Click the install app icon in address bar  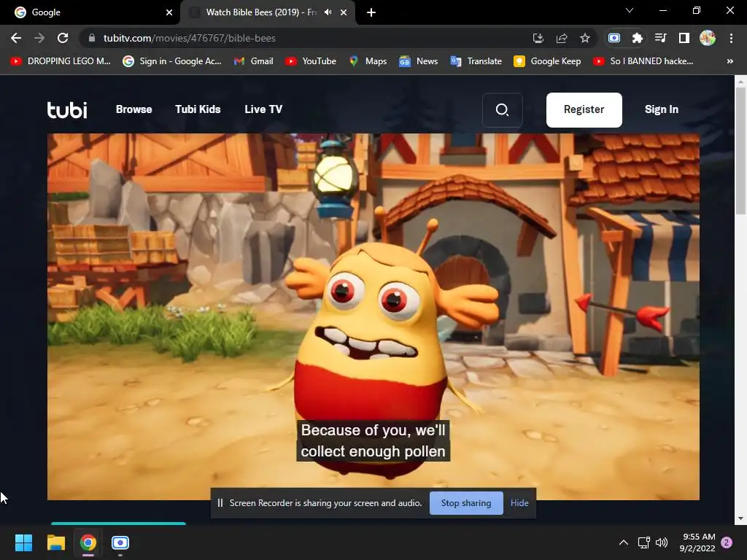[538, 38]
